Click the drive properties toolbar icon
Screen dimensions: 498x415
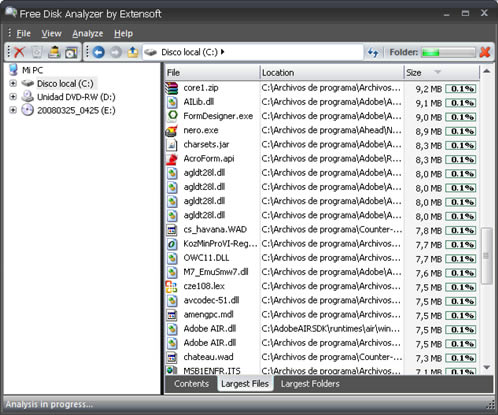pyautogui.click(x=54, y=52)
